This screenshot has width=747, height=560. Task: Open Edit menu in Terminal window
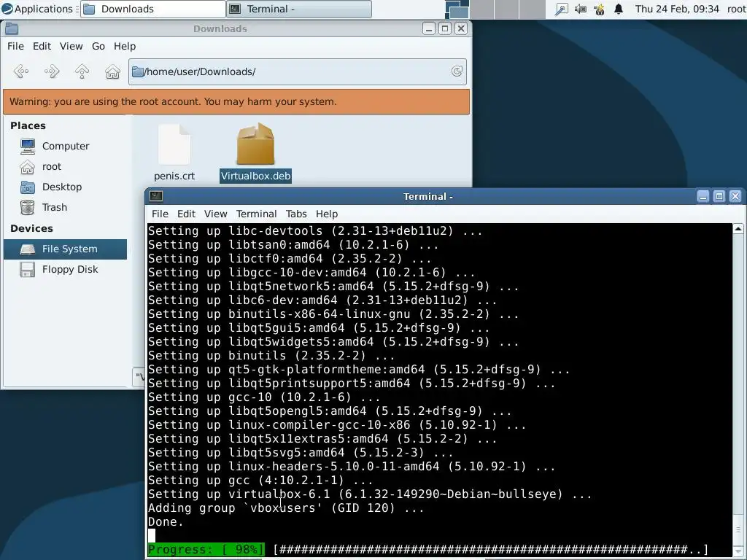tap(186, 214)
